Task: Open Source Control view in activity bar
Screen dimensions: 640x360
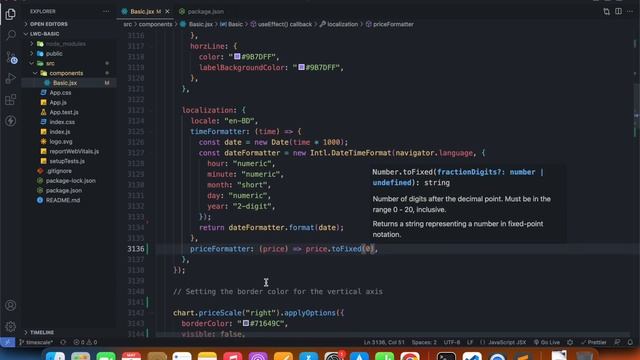Action: coord(11,57)
